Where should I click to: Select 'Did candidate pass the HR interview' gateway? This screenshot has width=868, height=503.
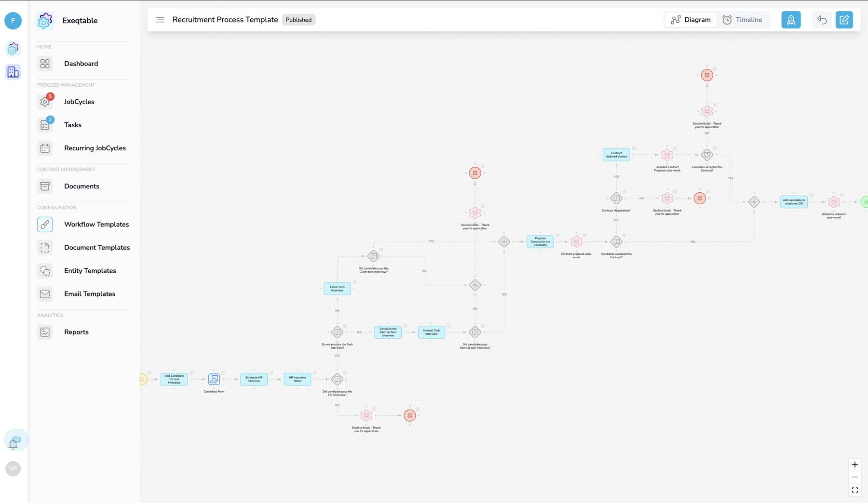(337, 379)
